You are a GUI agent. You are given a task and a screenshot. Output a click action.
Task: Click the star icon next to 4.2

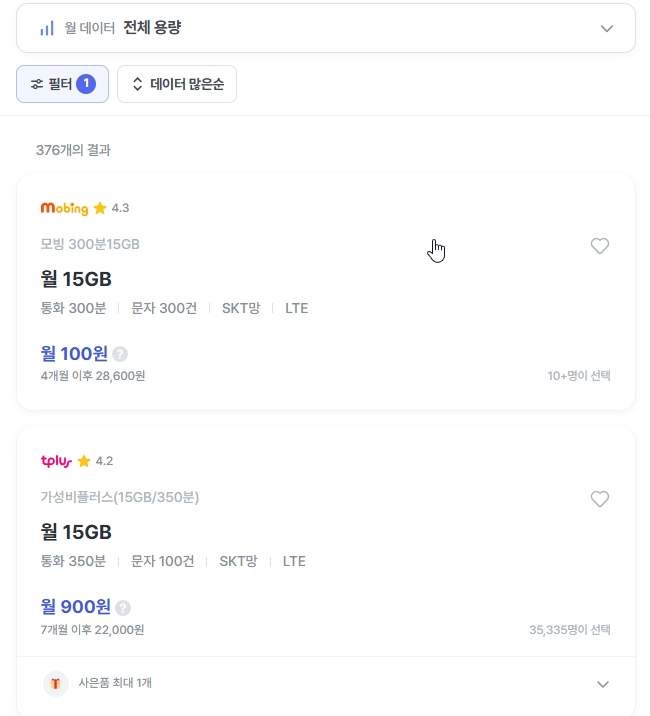[84, 461]
